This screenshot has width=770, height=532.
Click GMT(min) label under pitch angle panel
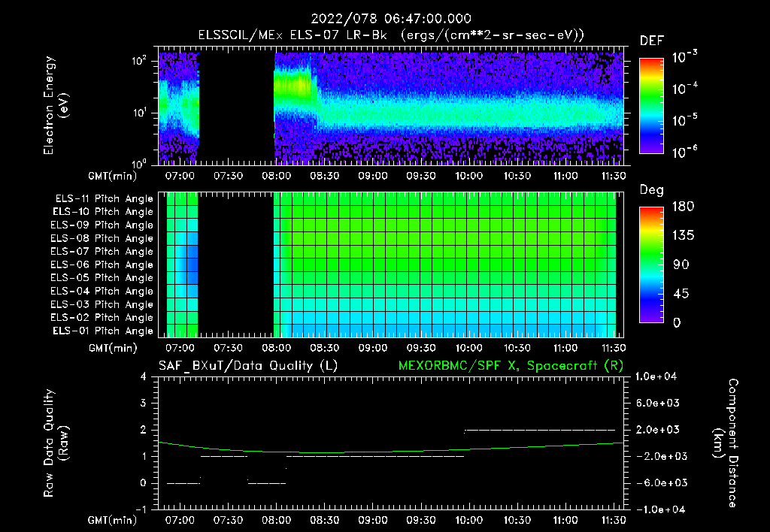coord(112,348)
